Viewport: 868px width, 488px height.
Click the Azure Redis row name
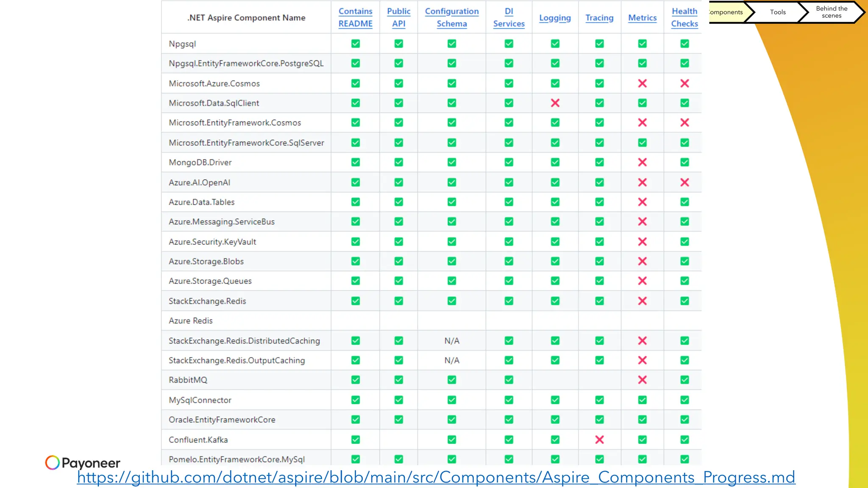[x=191, y=321]
